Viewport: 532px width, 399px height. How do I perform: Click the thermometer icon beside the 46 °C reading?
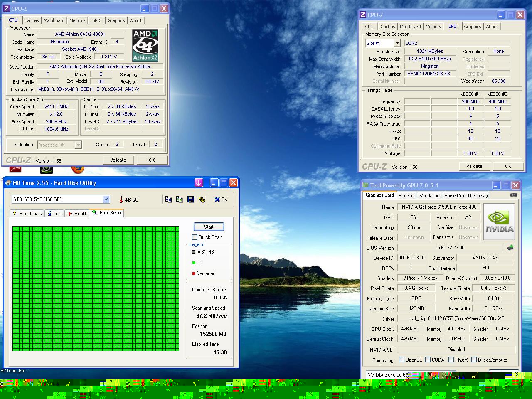[121, 199]
